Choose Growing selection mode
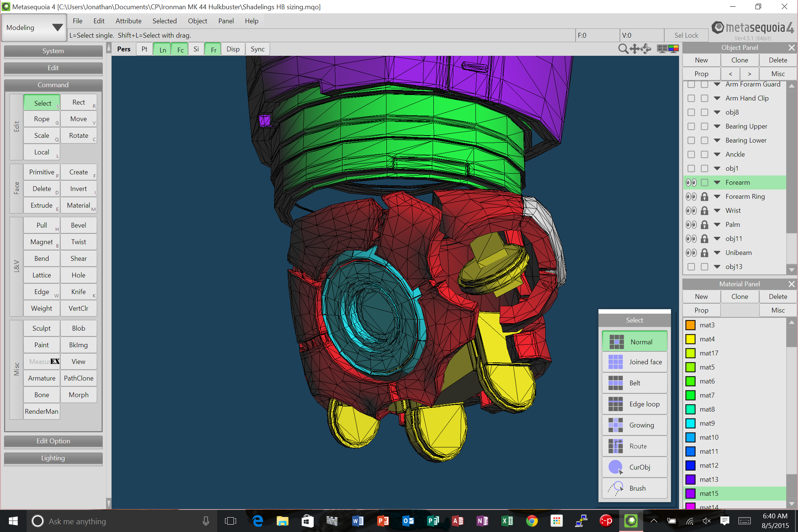 pos(634,425)
